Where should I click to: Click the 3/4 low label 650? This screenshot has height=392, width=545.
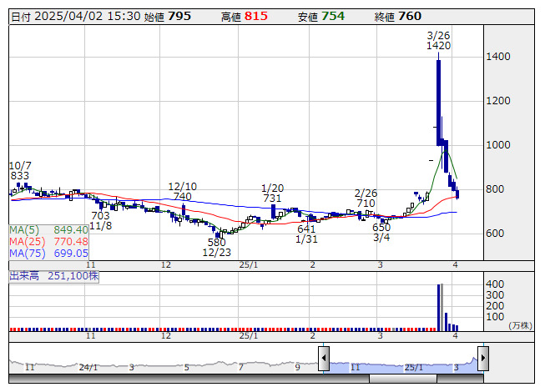point(381,227)
